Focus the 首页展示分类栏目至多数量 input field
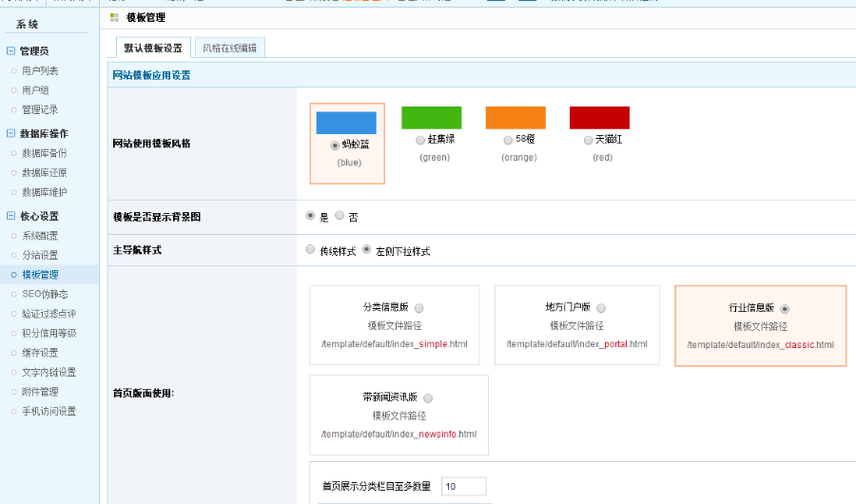Viewport: 856px width, 504px height. (x=463, y=486)
